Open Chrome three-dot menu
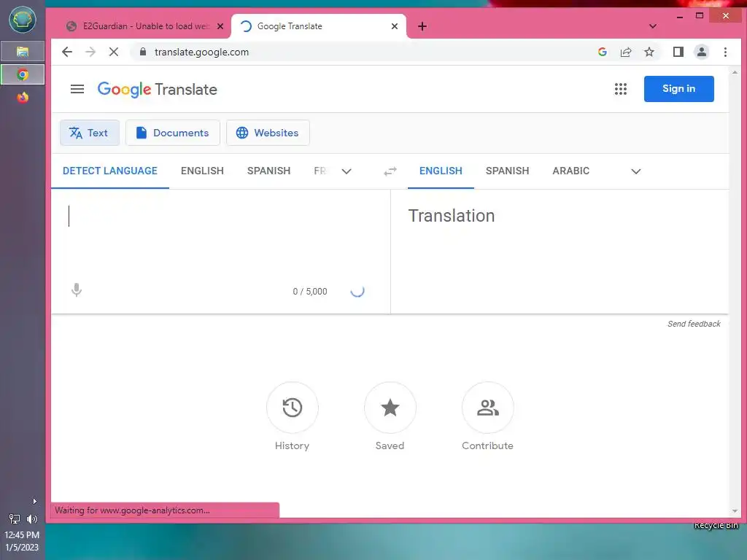747x560 pixels. pyautogui.click(x=725, y=52)
